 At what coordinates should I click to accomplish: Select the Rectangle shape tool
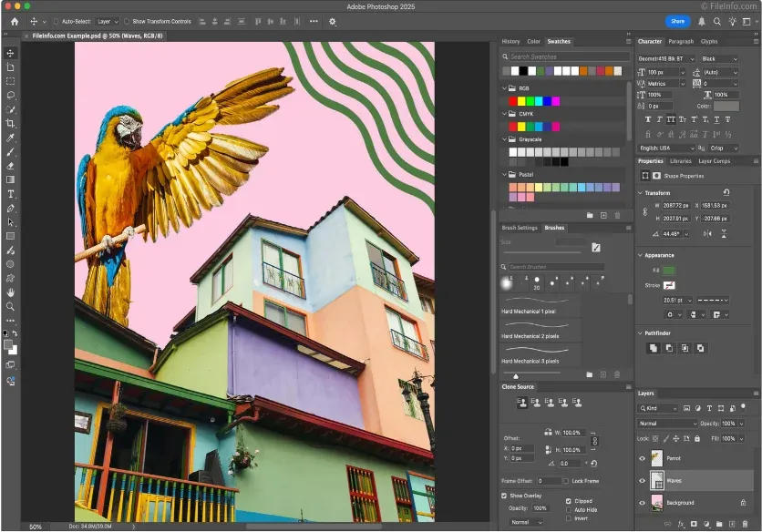click(10, 236)
